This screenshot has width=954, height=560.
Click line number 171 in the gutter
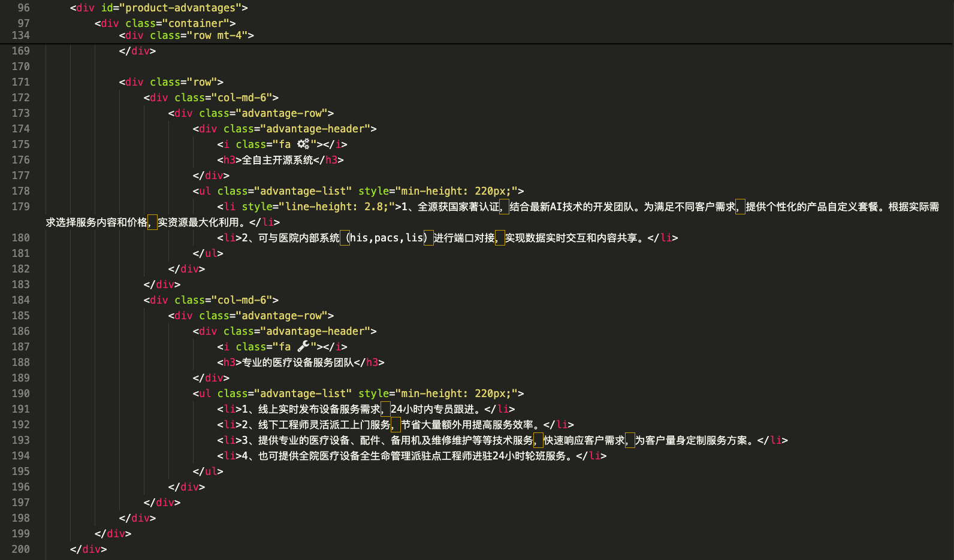pos(21,82)
